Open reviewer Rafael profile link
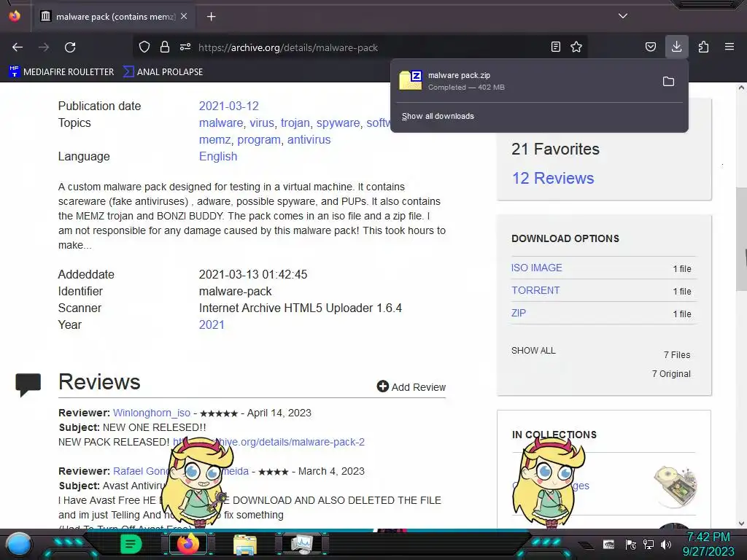Screen dimensions: 747x560 click(x=143, y=471)
